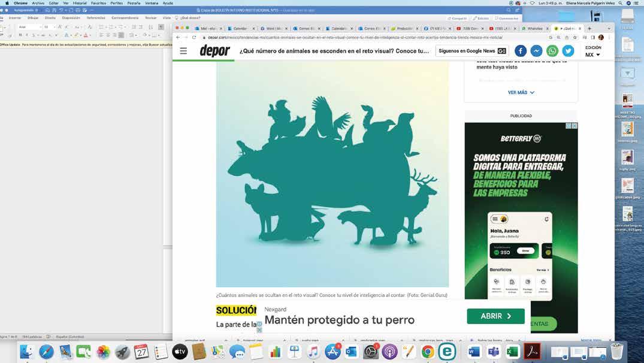644x363 pixels.
Task: Open Ventana menu in menu bar
Action: click(152, 3)
